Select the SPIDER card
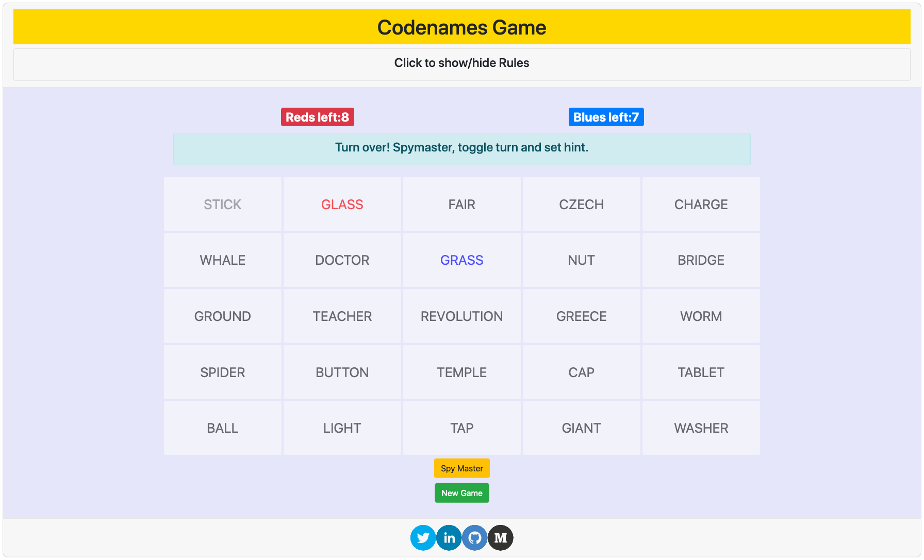Viewport: 924px width, 560px height. (223, 372)
